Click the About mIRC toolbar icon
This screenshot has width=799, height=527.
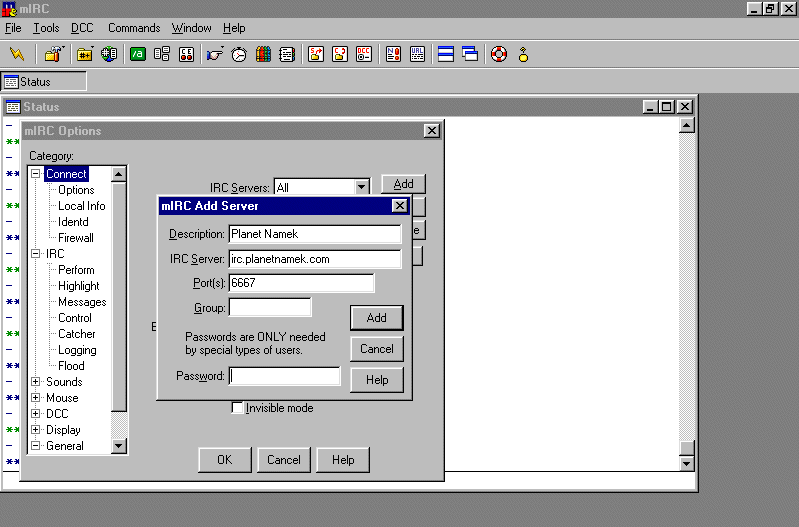[x=523, y=54]
